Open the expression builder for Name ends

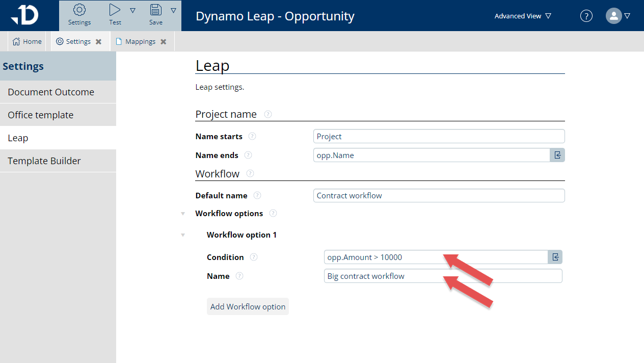coord(557,155)
